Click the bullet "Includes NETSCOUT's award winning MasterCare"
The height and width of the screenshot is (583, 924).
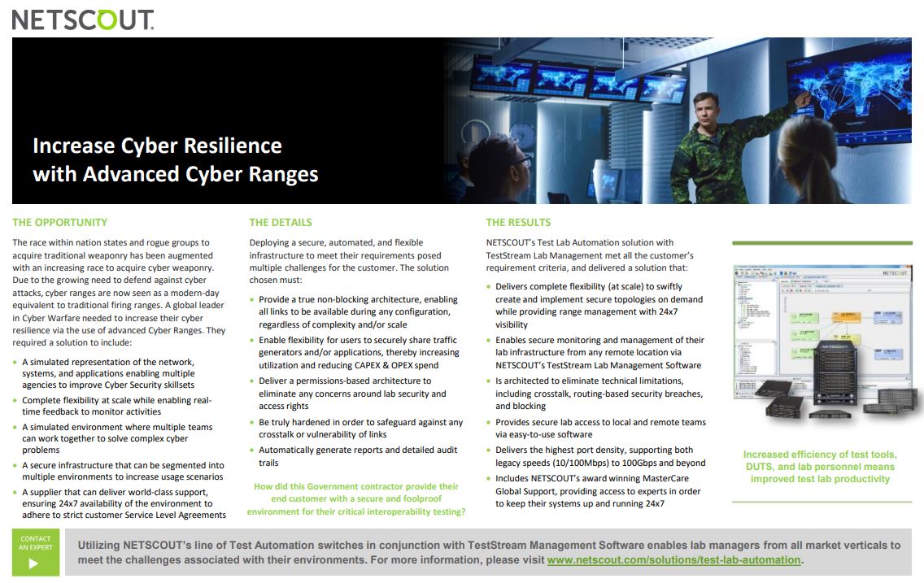point(598,491)
